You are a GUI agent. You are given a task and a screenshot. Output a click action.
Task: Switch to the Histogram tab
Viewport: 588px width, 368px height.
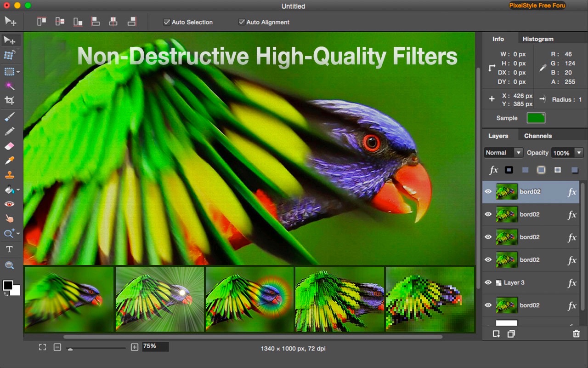[537, 39]
